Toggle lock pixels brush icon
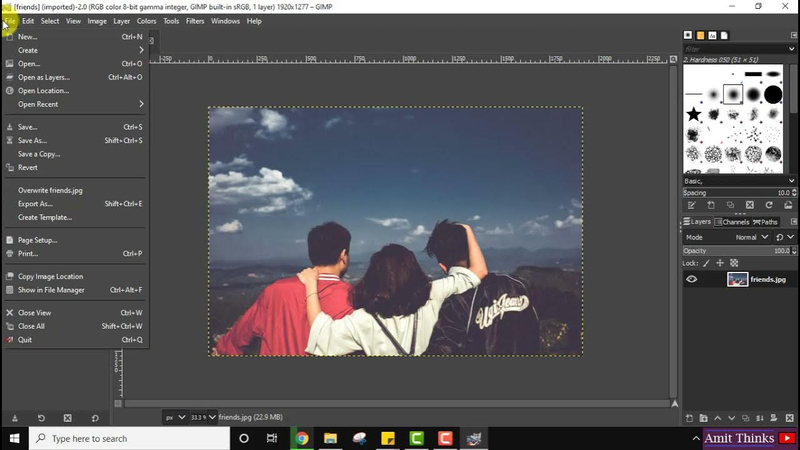The image size is (800, 450). (706, 263)
